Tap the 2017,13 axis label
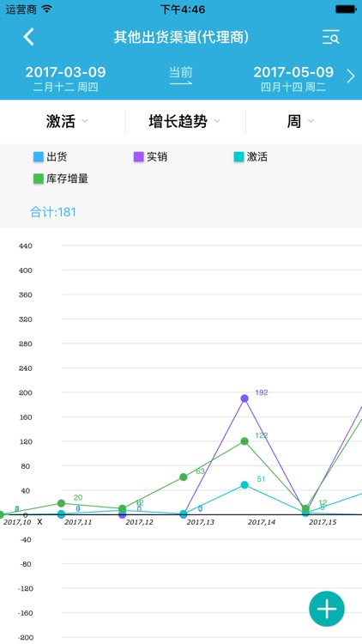The width and height of the screenshot is (362, 644). click(x=200, y=522)
